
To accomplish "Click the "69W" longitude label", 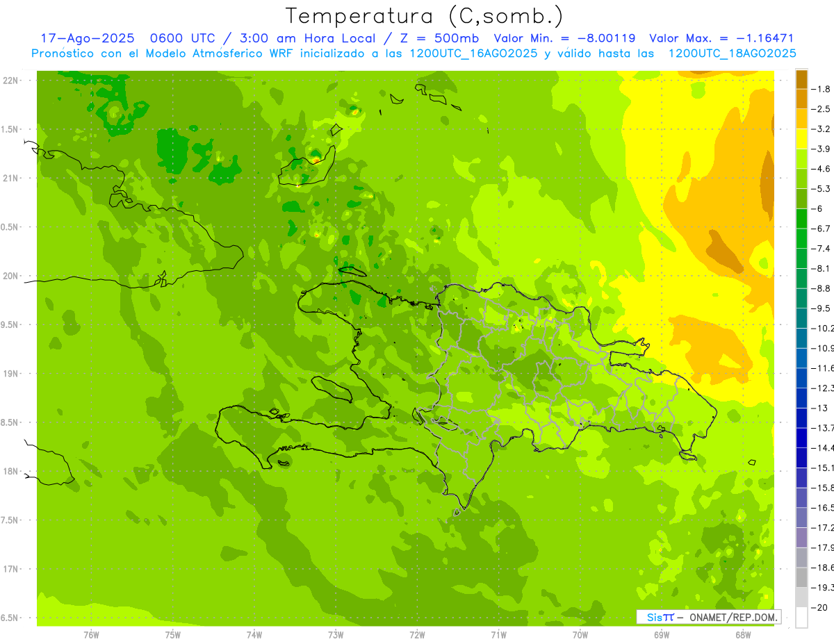I will coord(662,634).
